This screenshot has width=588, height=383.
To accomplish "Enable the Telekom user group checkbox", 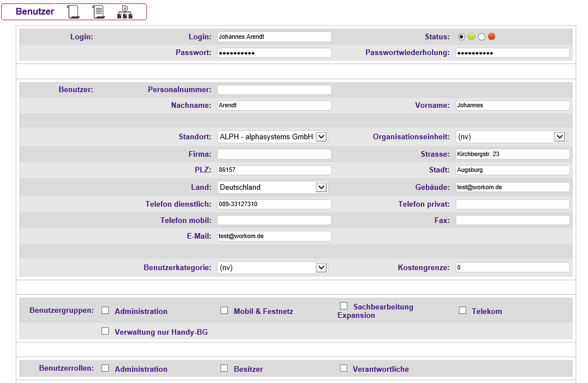I will pyautogui.click(x=462, y=310).
